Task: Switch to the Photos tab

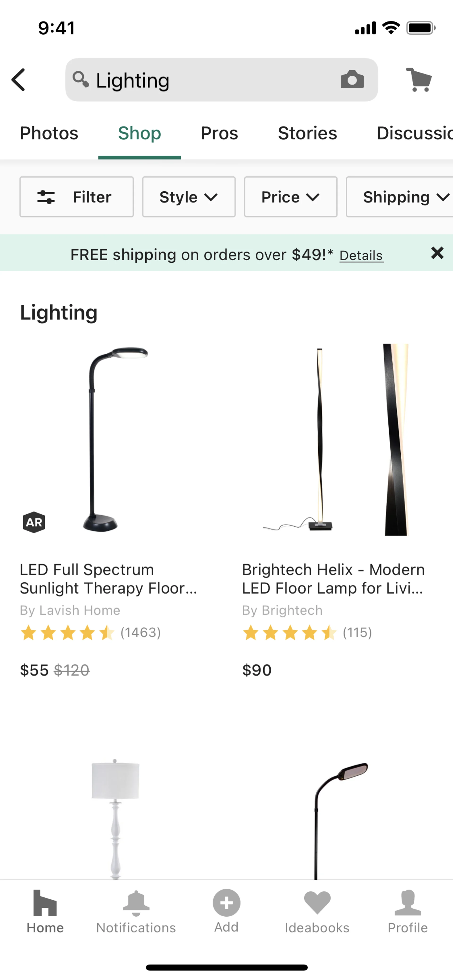Action: point(49,133)
